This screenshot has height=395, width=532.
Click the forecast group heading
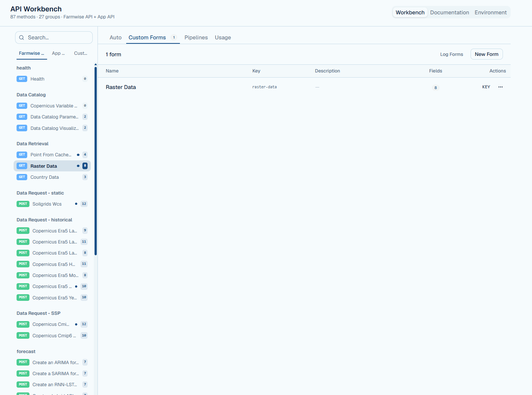click(x=26, y=352)
